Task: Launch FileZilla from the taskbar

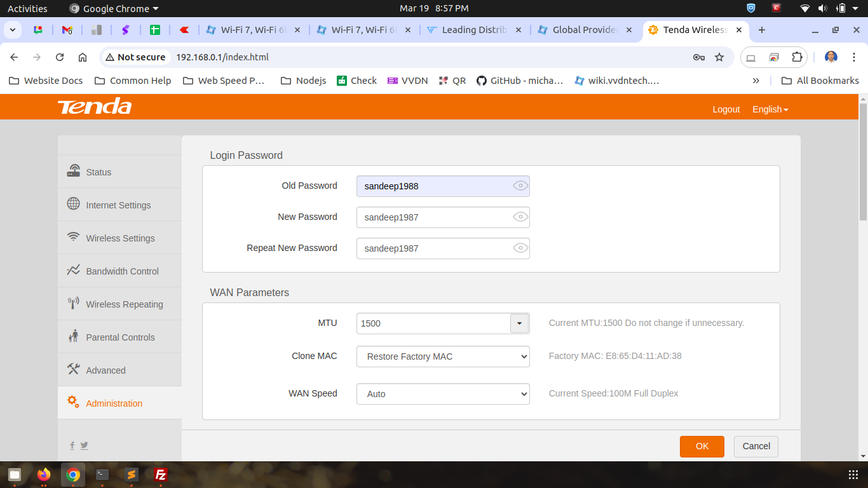Action: [x=161, y=475]
